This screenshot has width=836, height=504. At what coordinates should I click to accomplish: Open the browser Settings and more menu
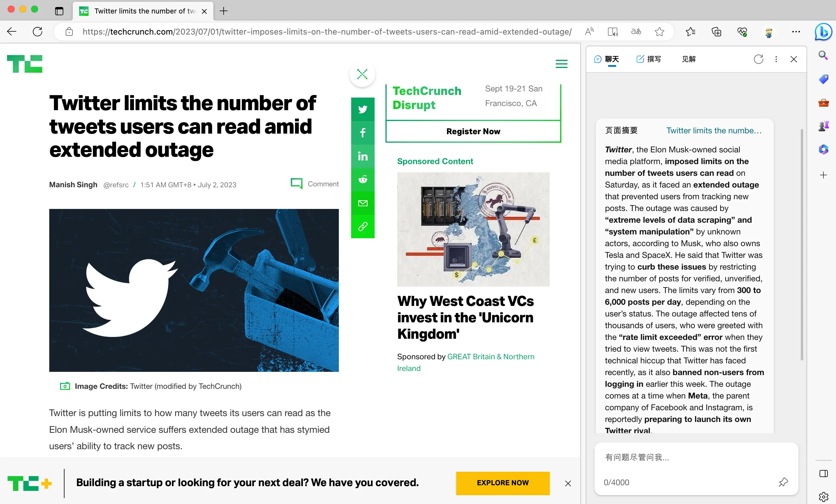click(x=796, y=32)
